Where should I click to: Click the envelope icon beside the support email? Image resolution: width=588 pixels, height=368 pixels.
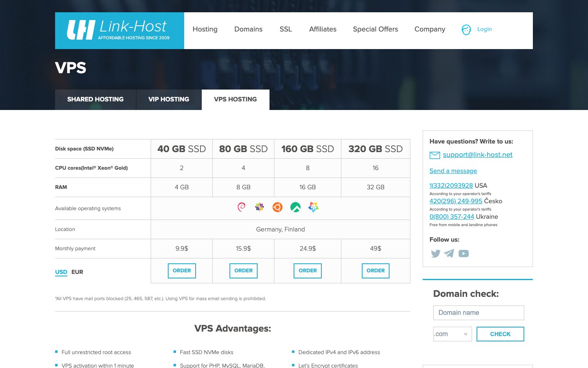coord(434,155)
